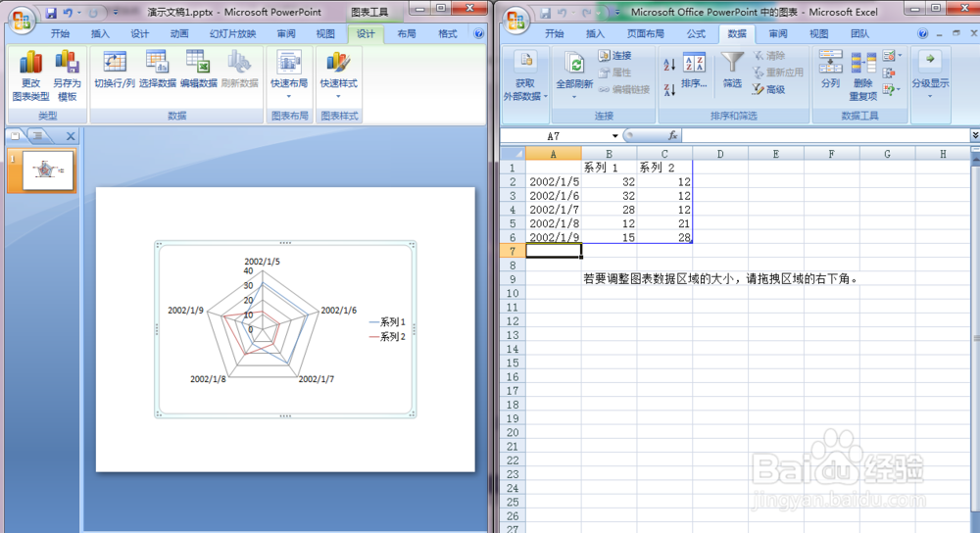The image size is (980, 533).
Task: Click 系列1 legend entry in chart
Action: pos(387,321)
